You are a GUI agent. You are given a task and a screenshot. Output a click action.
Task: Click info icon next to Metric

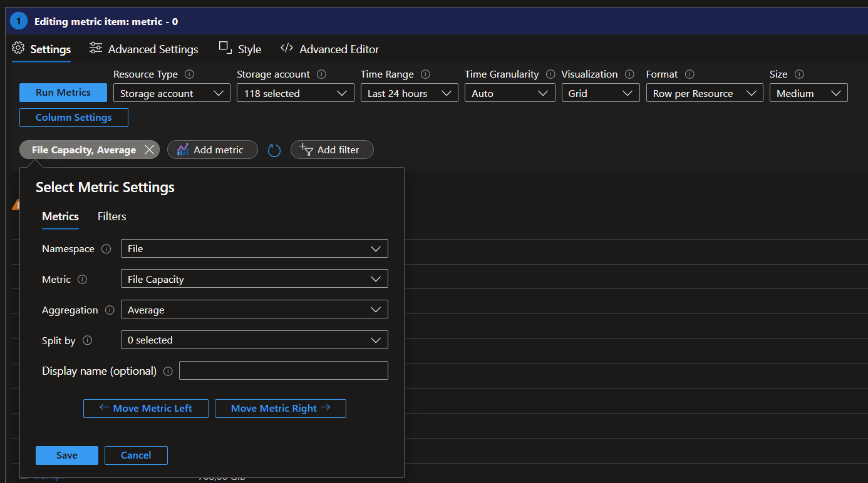82,280
